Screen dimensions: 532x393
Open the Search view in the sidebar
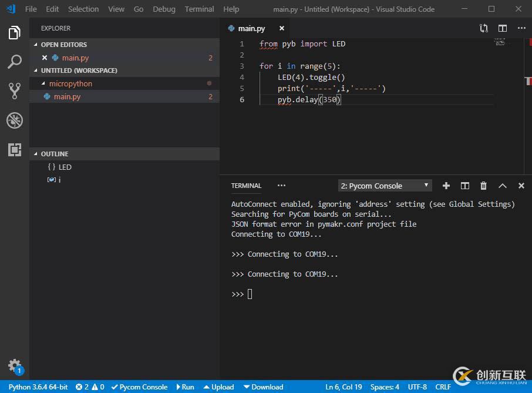click(x=14, y=61)
